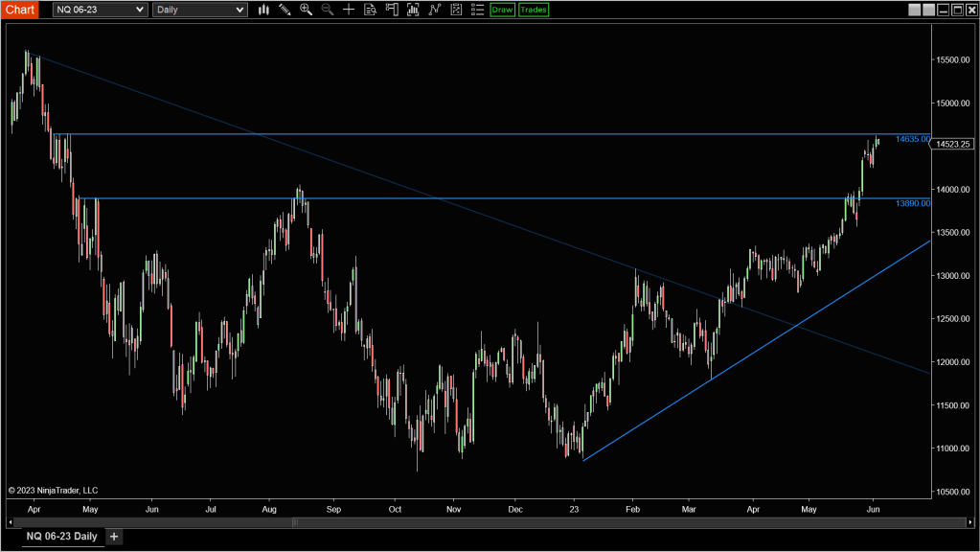The width and height of the screenshot is (980, 552).
Task: Open the bar type chart style icon
Action: (x=263, y=10)
